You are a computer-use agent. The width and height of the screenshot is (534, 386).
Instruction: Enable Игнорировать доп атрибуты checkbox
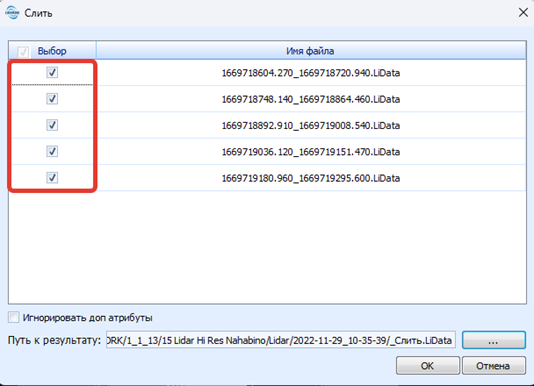click(14, 317)
